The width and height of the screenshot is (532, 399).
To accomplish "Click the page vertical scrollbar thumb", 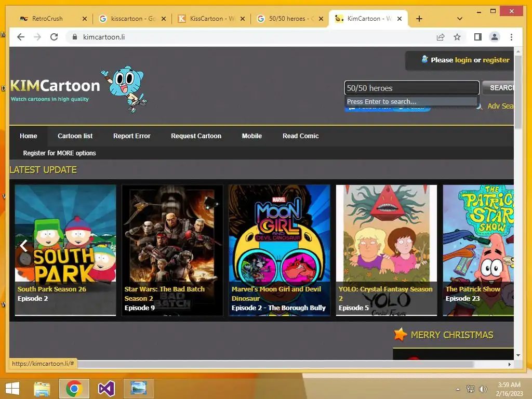I will [x=518, y=91].
